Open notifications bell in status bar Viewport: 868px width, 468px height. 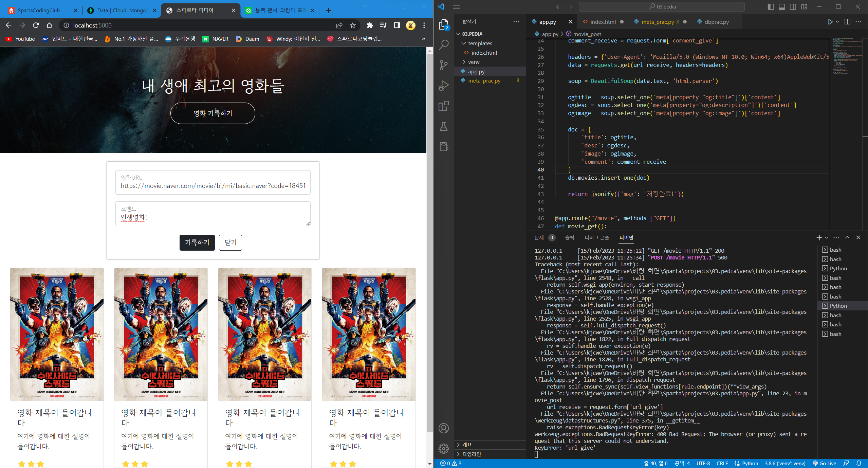click(x=859, y=463)
